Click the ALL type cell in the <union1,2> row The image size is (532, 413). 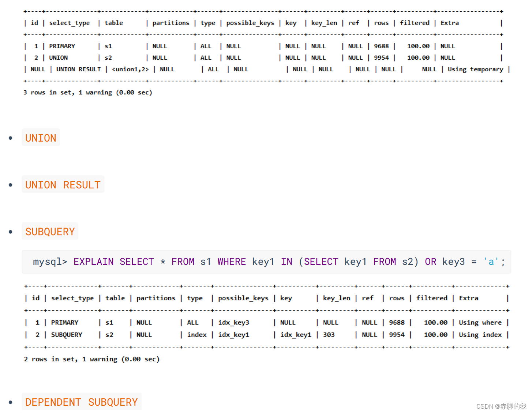coord(213,69)
